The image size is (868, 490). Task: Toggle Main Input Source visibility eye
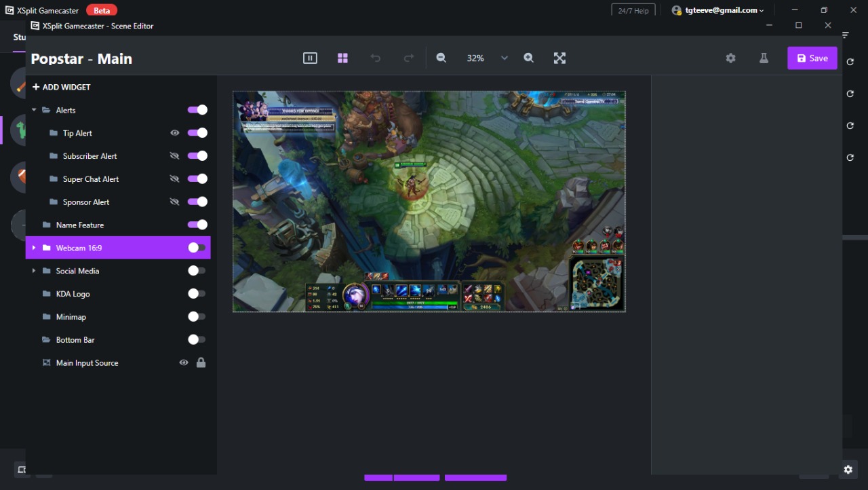(x=183, y=362)
